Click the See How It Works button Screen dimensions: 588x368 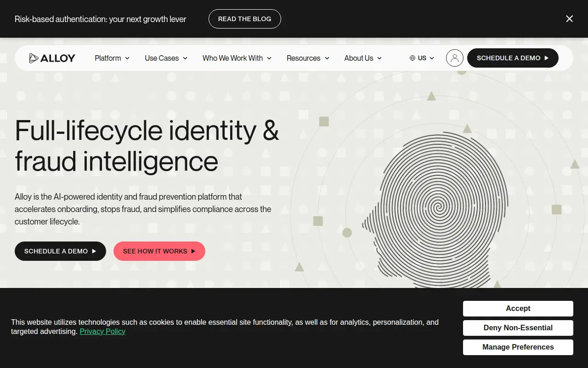click(159, 251)
